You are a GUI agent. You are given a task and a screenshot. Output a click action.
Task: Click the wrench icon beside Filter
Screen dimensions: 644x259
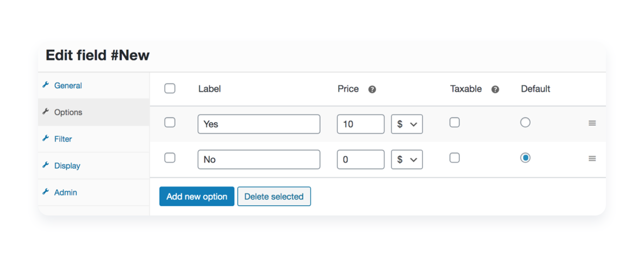(x=46, y=138)
